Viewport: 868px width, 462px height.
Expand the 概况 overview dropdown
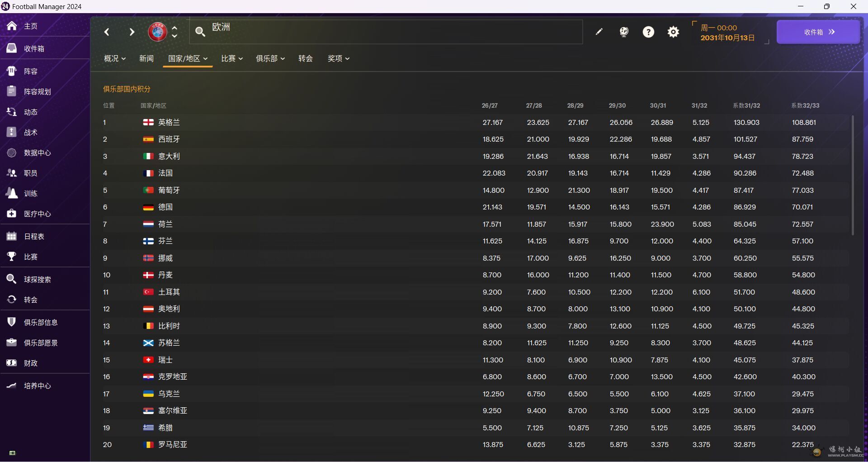point(115,58)
